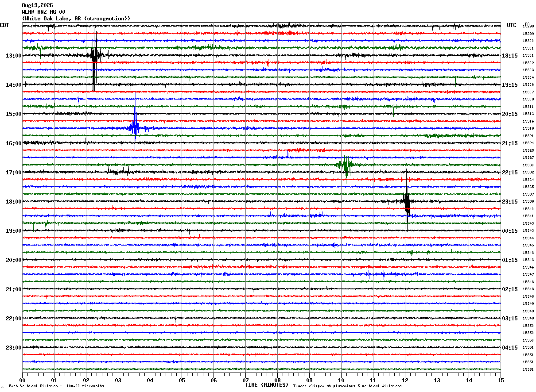Click the TIME (MINUTES) axis title

[267, 385]
